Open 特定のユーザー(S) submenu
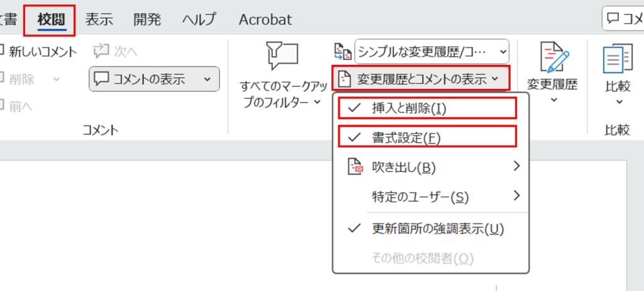644x291 pixels. click(x=430, y=198)
